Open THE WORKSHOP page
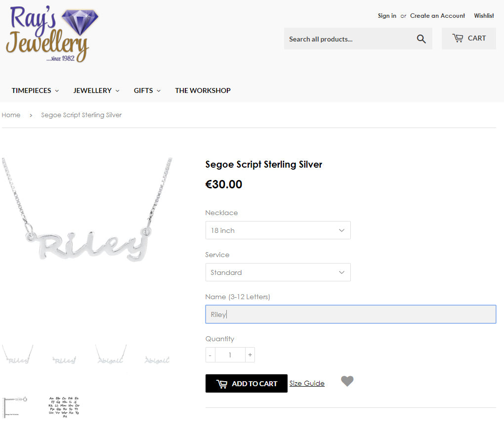Viewport: 504px width, 445px height. [x=203, y=90]
